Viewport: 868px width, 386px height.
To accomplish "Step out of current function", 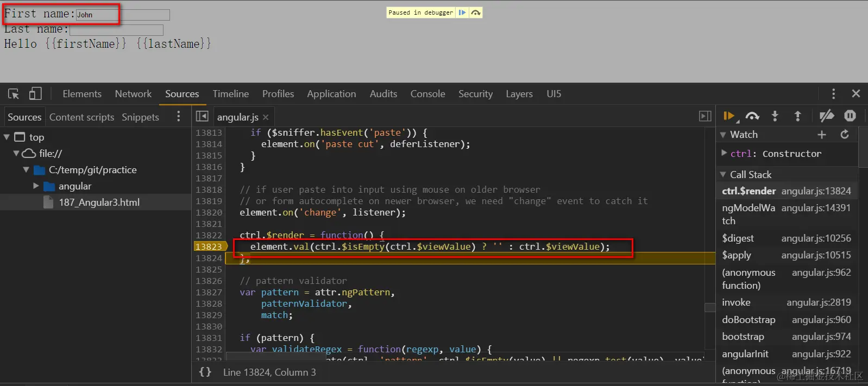I will pyautogui.click(x=797, y=116).
